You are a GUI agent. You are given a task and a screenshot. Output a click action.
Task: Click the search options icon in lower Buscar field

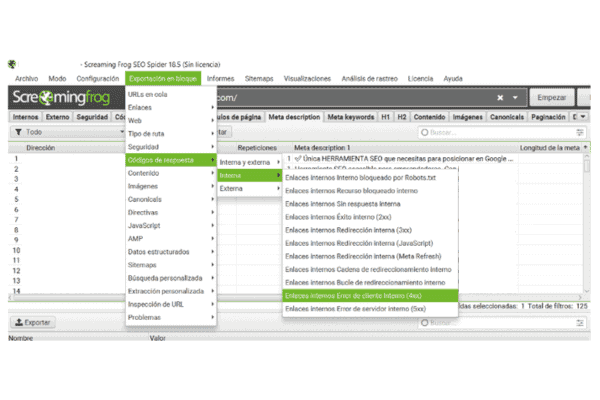[x=580, y=323]
